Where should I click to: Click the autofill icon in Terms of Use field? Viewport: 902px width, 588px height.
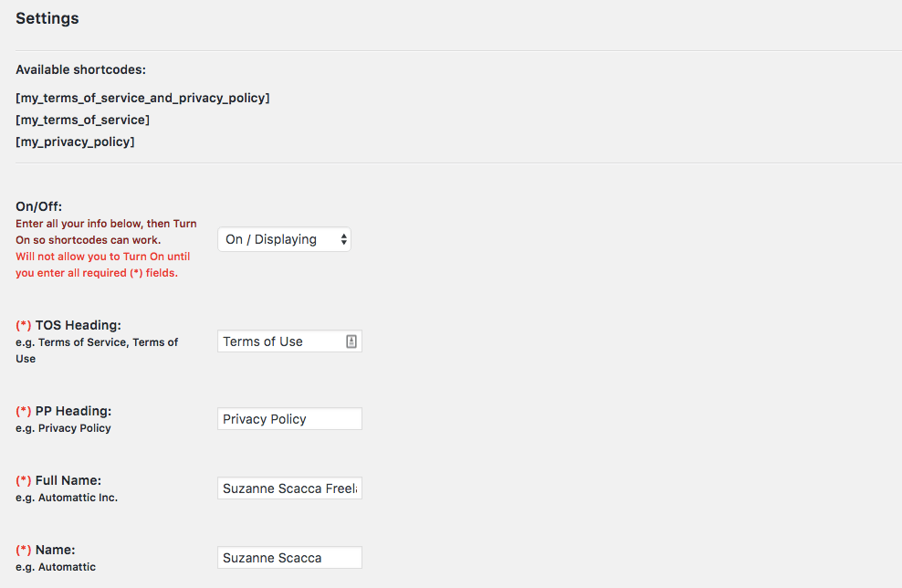click(351, 341)
